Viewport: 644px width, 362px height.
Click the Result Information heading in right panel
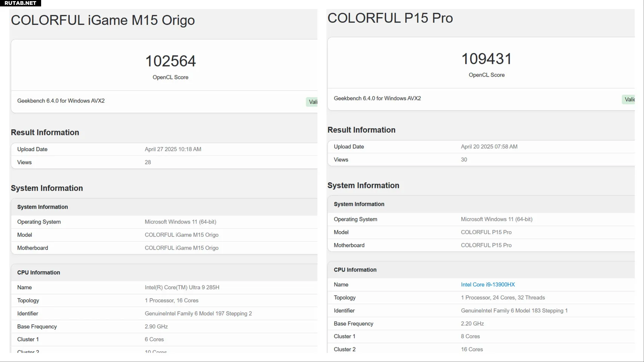tap(361, 130)
